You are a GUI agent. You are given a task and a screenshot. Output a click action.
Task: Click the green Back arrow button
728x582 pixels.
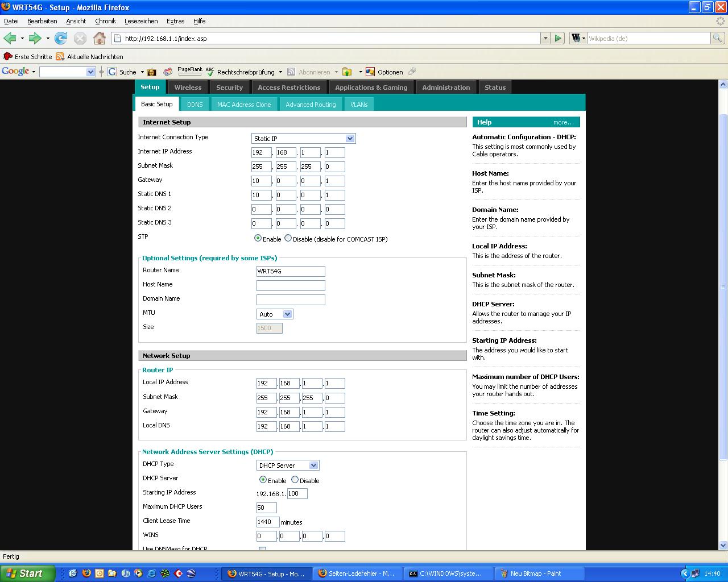(10, 38)
